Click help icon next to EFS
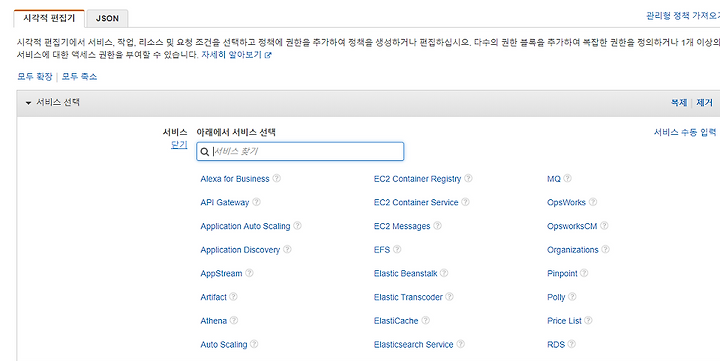720x361 pixels. (397, 249)
